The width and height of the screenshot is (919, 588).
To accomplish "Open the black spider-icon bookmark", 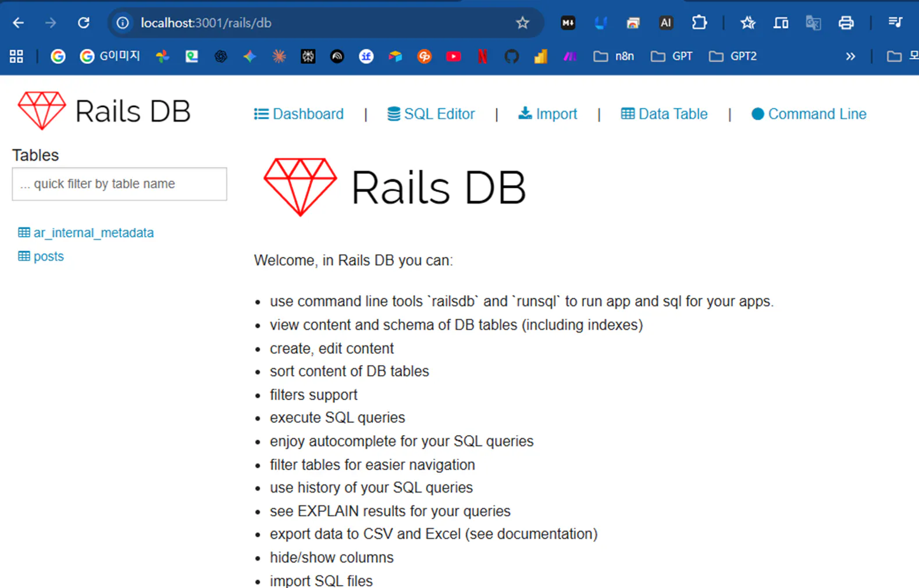I will coord(308,56).
